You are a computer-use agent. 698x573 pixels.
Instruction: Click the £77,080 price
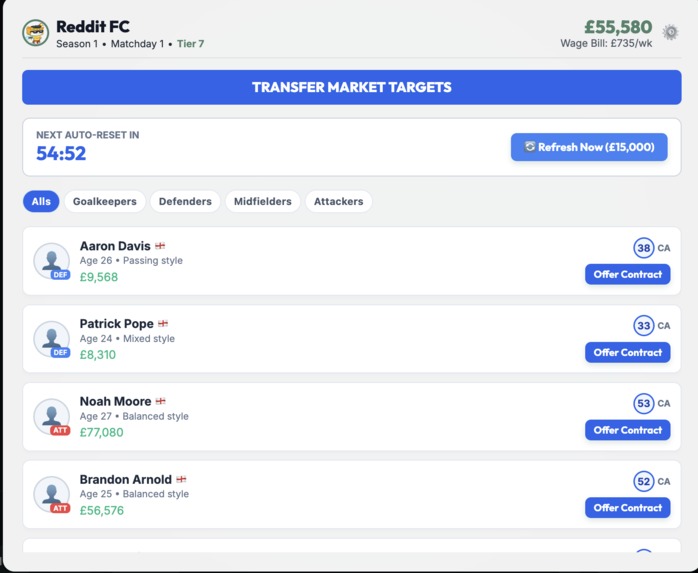[x=101, y=432]
